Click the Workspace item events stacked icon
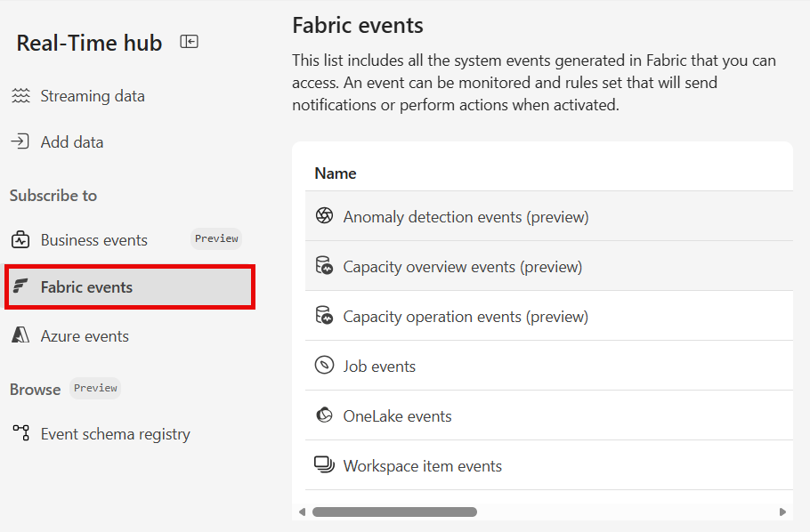 click(324, 464)
